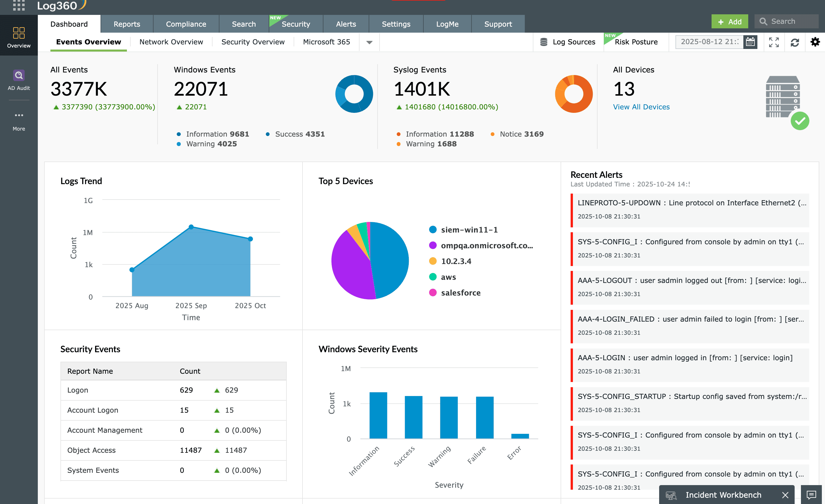Toggle the aws legend entry
The image size is (825, 504).
[x=448, y=277]
